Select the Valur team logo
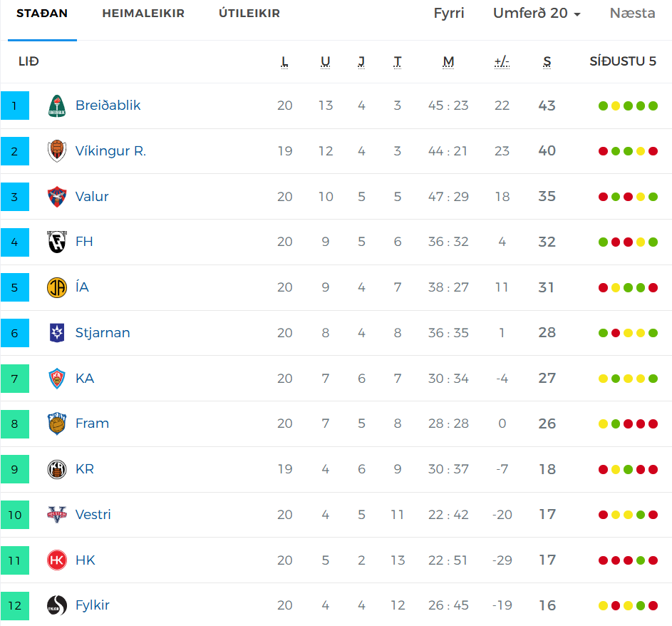 pos(57,197)
